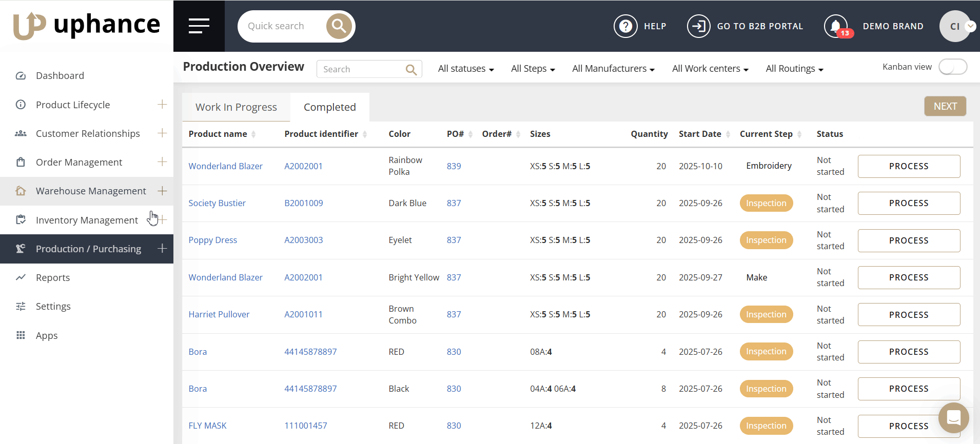Open the Society Bustier product link
This screenshot has width=980, height=444.
click(x=217, y=203)
